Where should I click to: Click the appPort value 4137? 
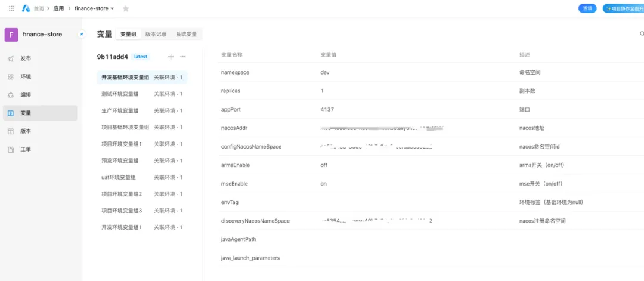327,109
